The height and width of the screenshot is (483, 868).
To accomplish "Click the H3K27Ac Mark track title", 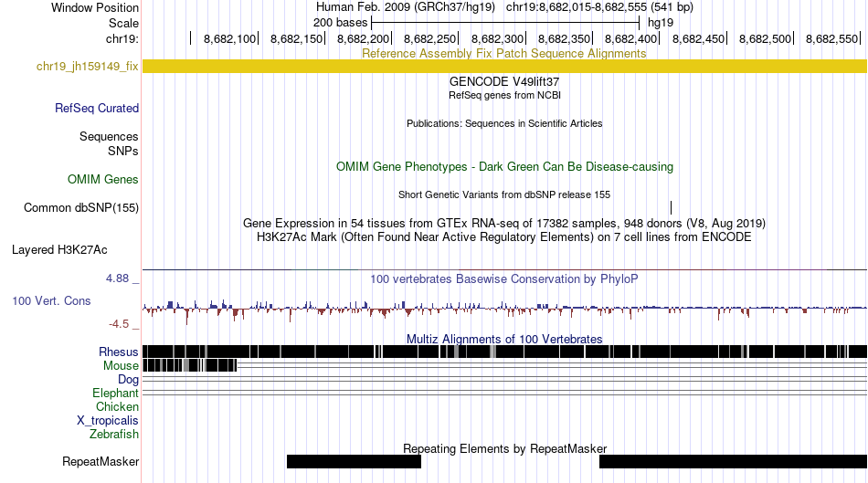I will 504,237.
